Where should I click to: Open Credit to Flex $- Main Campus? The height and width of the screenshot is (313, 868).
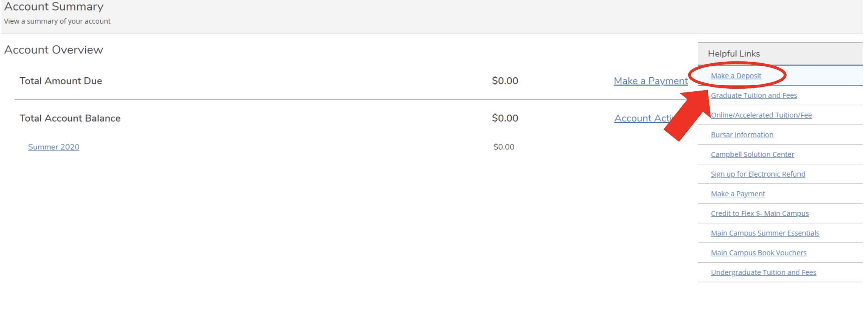coord(759,213)
